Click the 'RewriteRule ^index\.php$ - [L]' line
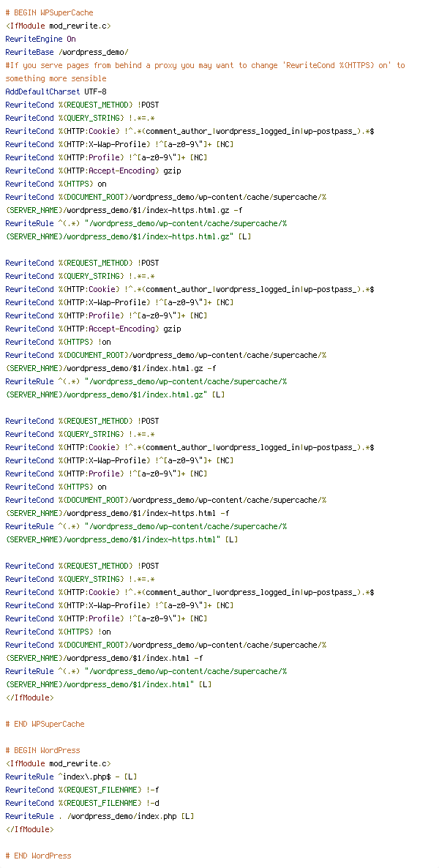The height and width of the screenshot is (868, 439). 71,777
